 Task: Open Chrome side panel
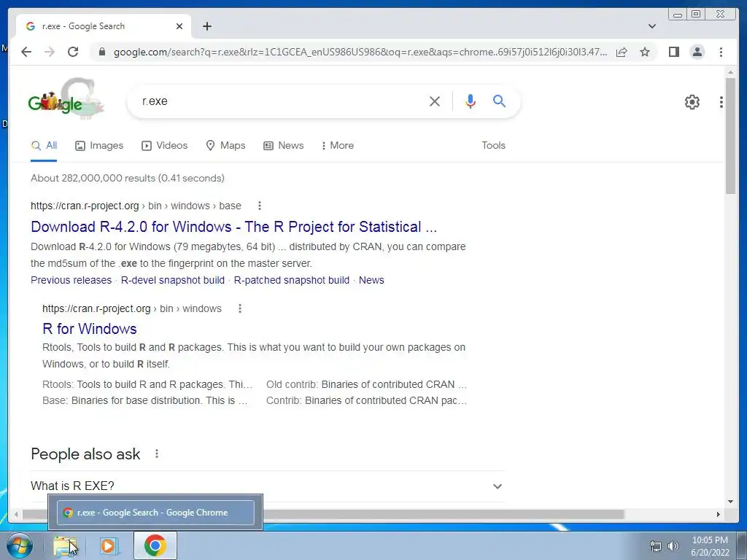673,52
